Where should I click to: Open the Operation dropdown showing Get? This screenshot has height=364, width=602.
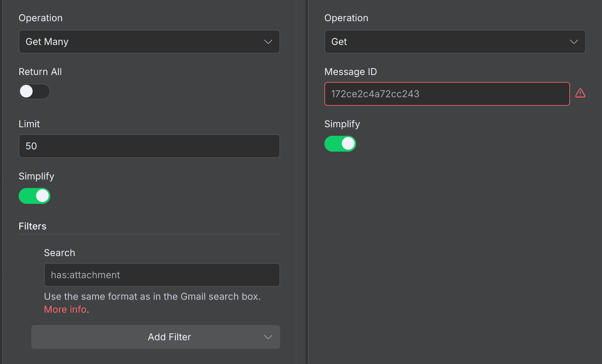(455, 41)
